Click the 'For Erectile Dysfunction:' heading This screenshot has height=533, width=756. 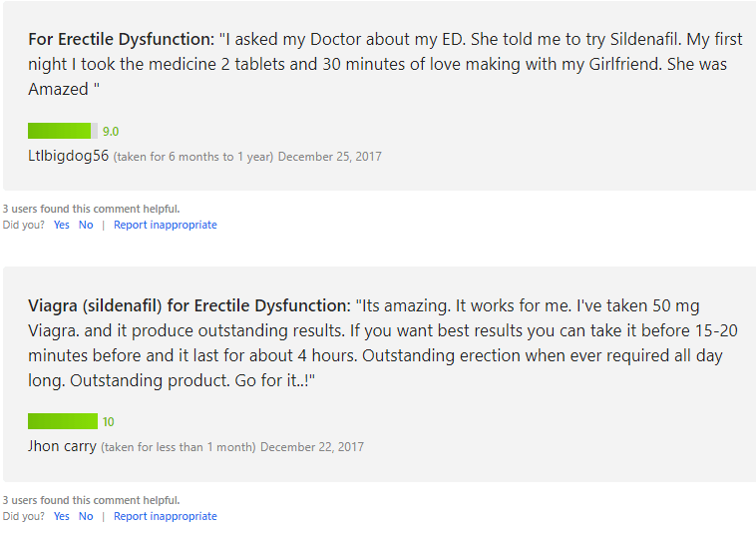point(121,39)
